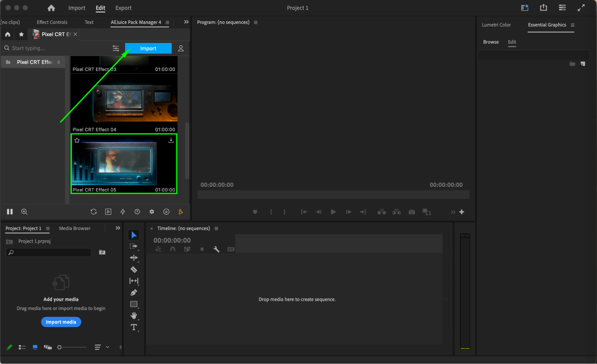Toggle snap in timeline
Screen dimensions: 597x364
173,249
